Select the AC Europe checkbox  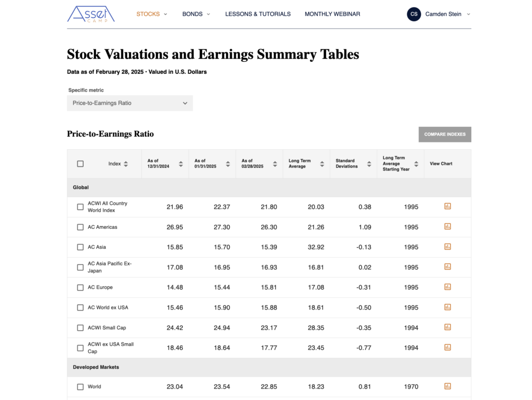tap(81, 288)
